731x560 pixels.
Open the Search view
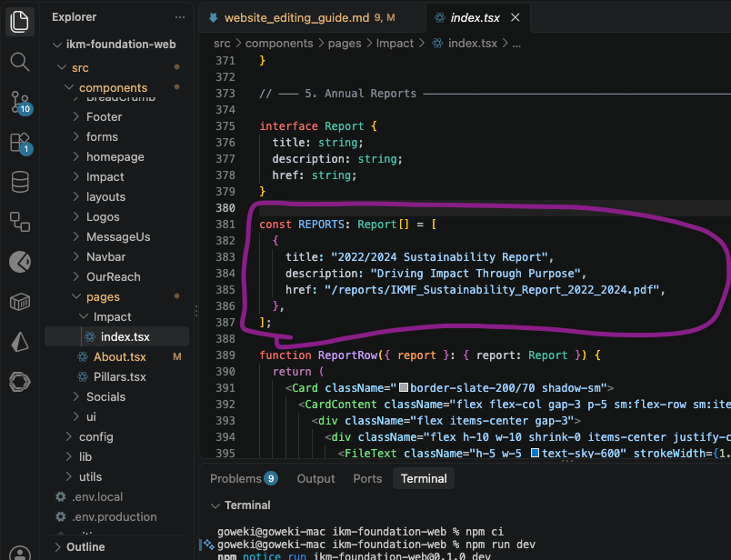[x=20, y=62]
